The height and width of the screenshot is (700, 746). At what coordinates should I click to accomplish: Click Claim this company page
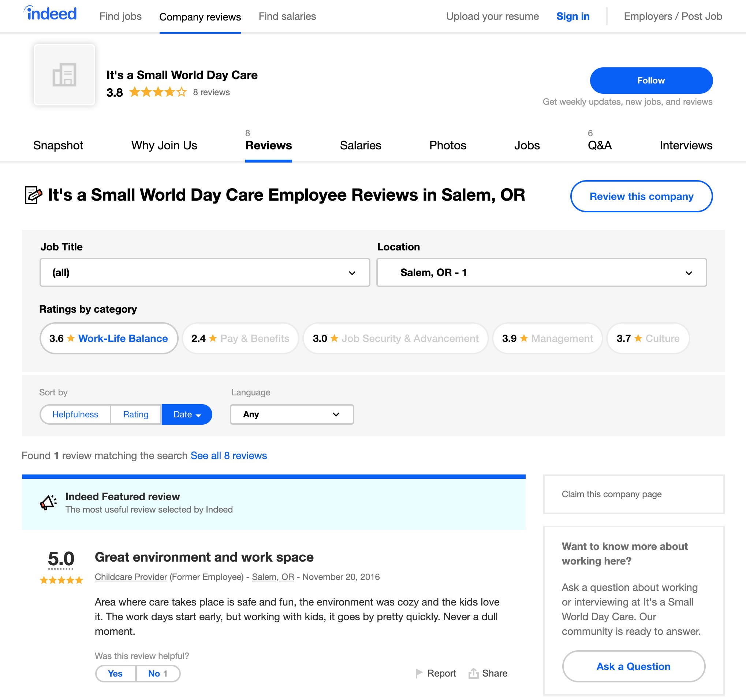611,494
